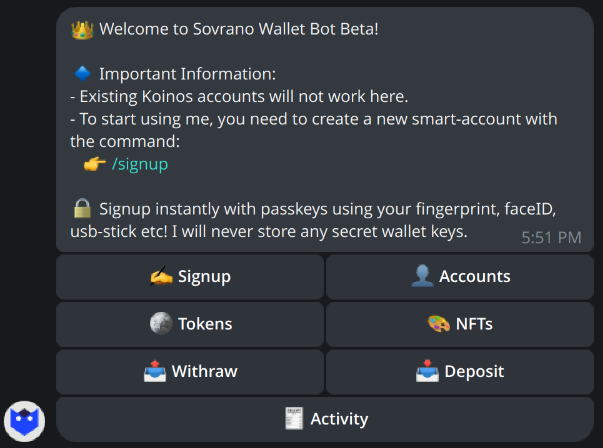Open the Accounts bot button

click(x=460, y=276)
